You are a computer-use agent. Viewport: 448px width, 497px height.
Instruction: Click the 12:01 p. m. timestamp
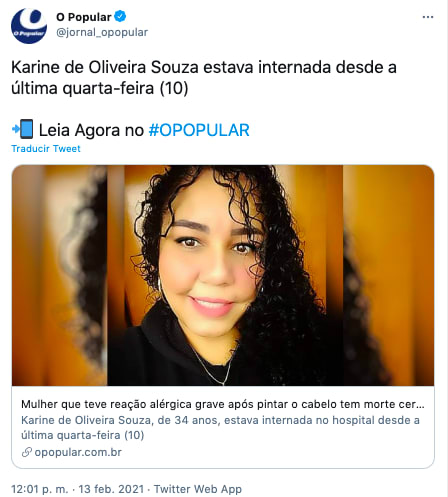coord(40,489)
